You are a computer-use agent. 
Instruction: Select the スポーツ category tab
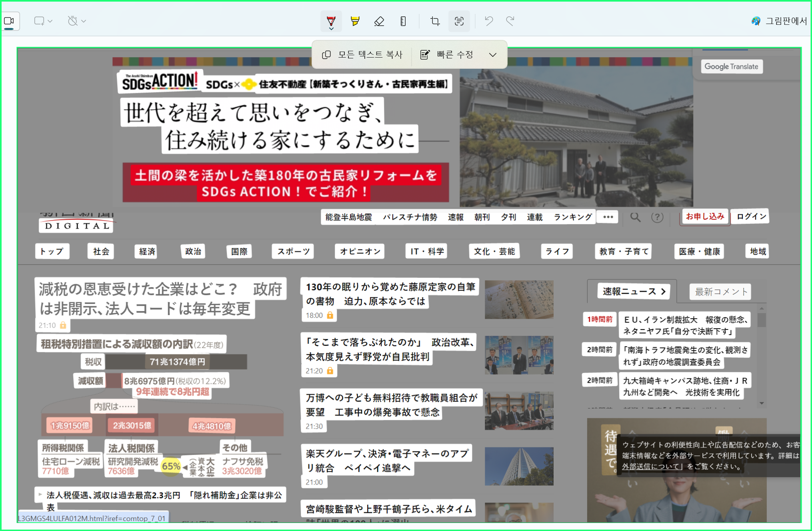(x=293, y=252)
